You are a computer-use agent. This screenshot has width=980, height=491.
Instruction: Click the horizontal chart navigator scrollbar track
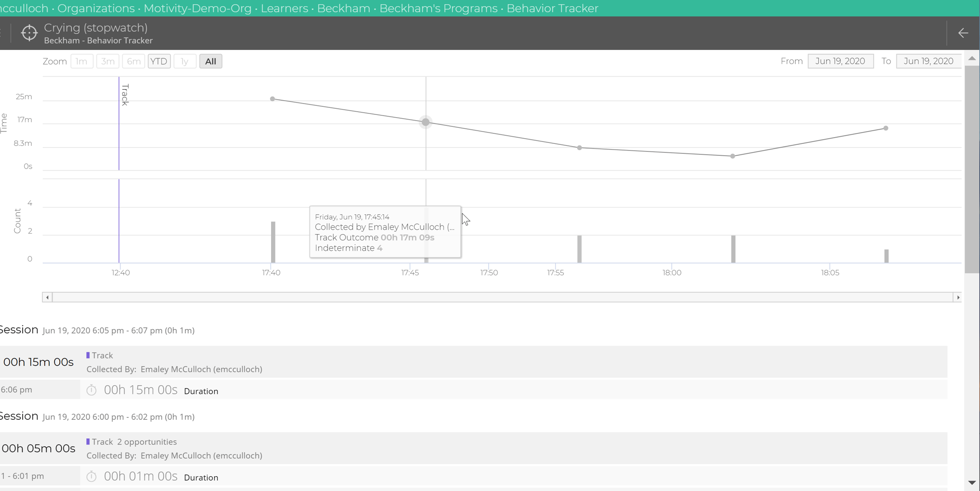pyautogui.click(x=502, y=297)
